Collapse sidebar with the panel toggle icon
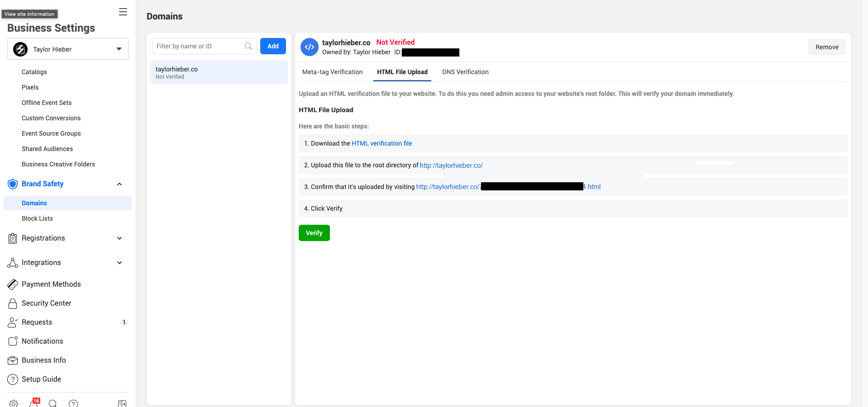The image size is (868, 407). [x=122, y=403]
